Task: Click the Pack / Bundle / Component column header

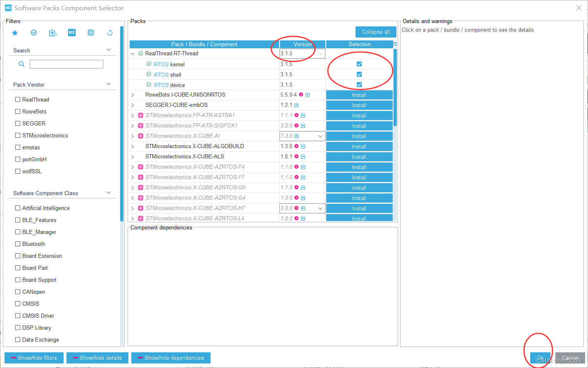Action: pyautogui.click(x=204, y=44)
